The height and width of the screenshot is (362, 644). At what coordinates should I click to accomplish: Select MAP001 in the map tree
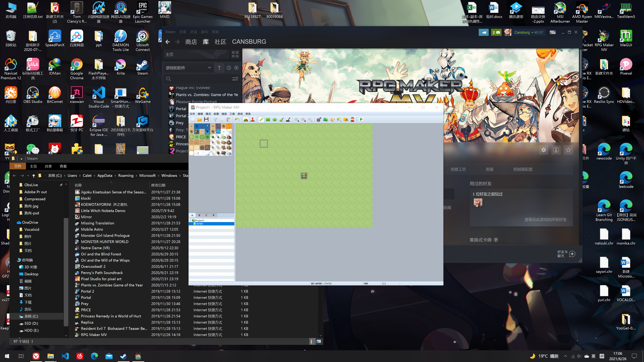pyautogui.click(x=212, y=224)
